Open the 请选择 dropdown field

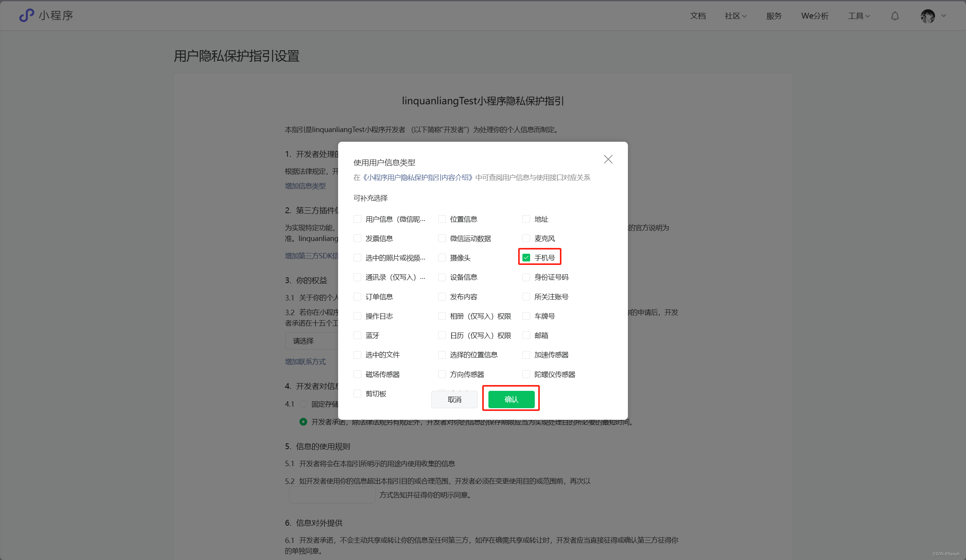coord(311,341)
